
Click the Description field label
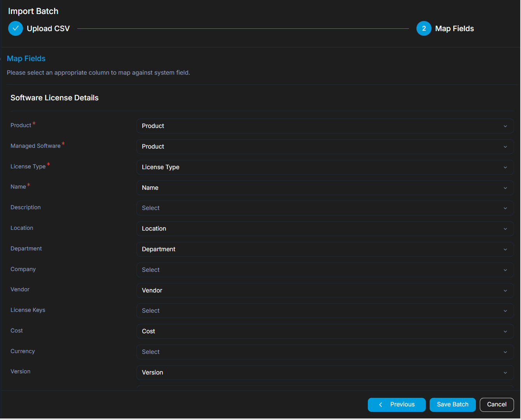point(26,207)
